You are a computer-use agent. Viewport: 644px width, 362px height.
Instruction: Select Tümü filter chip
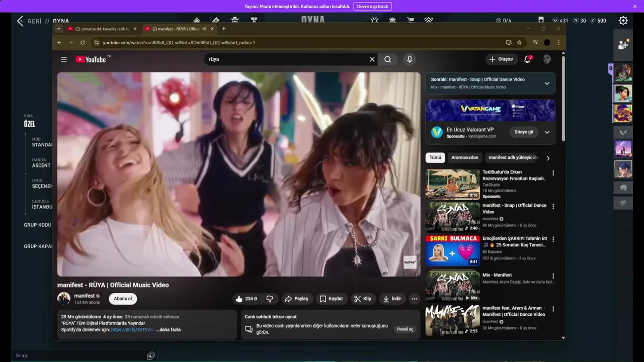[x=435, y=157]
